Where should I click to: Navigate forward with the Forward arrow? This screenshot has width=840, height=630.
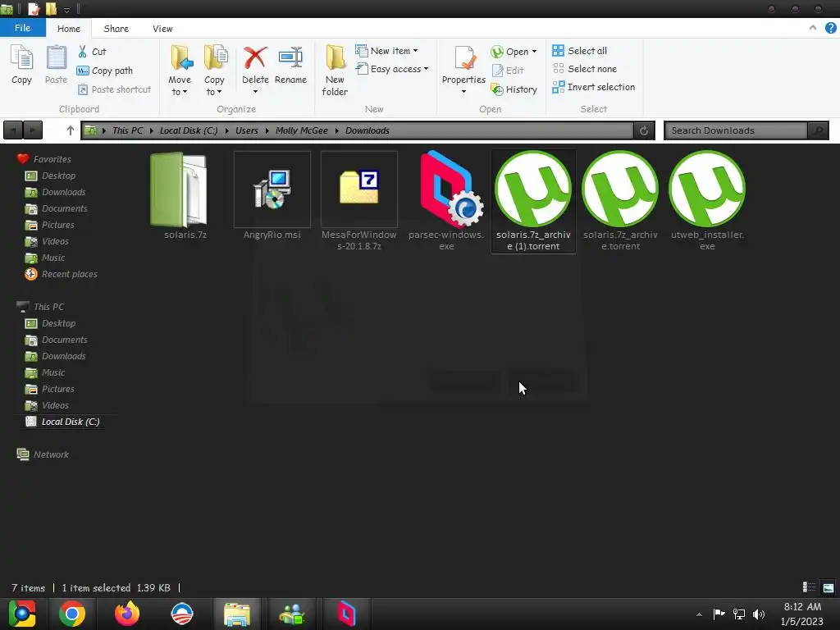click(33, 130)
